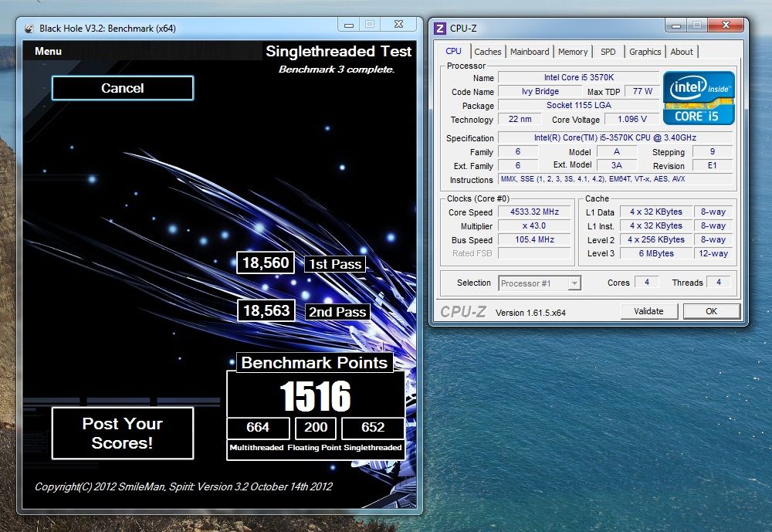Click the Level 3 associativity 12-way
The height and width of the screenshot is (532, 772).
713,253
